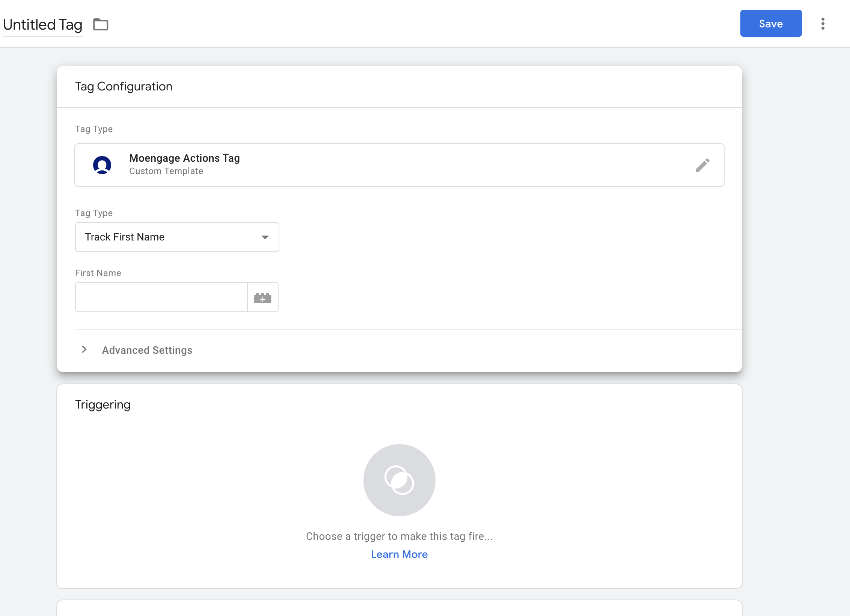Save the tag
This screenshot has height=616, width=850.
pos(771,24)
